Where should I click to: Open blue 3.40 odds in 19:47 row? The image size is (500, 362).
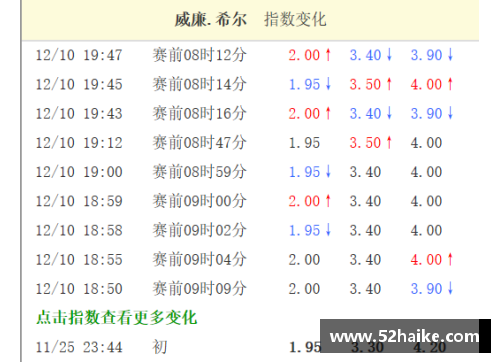click(x=365, y=55)
